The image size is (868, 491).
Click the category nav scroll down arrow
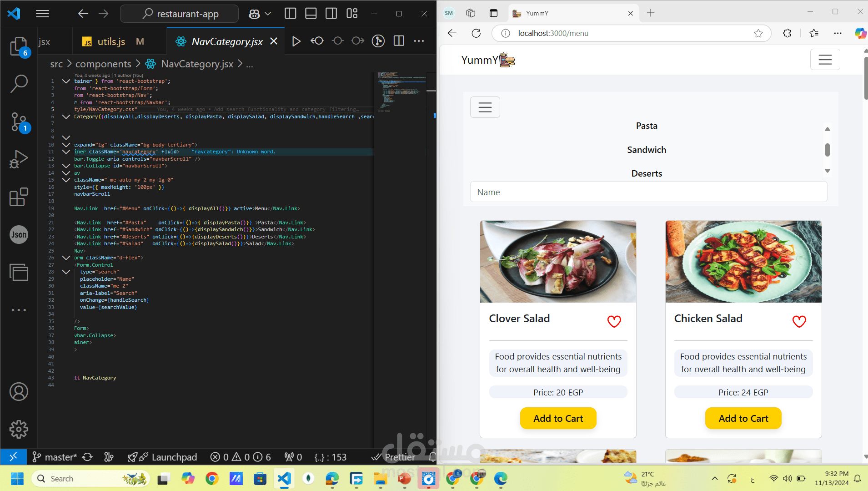827,171
